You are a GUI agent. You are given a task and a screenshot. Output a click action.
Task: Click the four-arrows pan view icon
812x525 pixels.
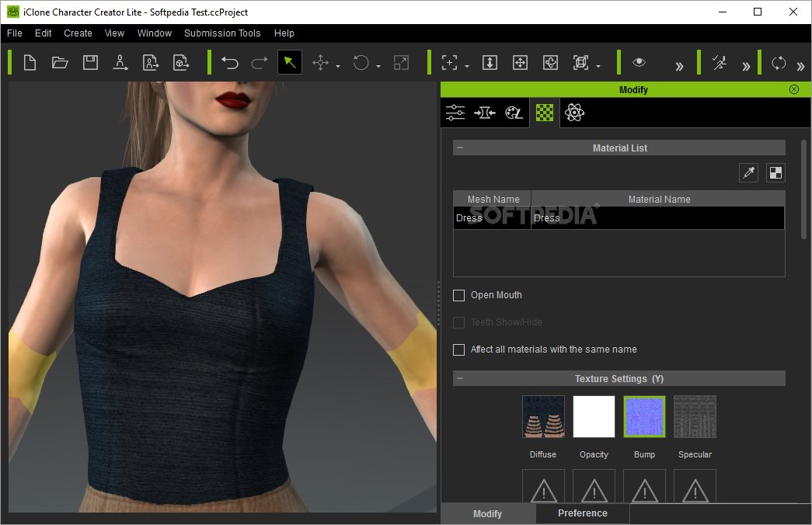tap(520, 63)
